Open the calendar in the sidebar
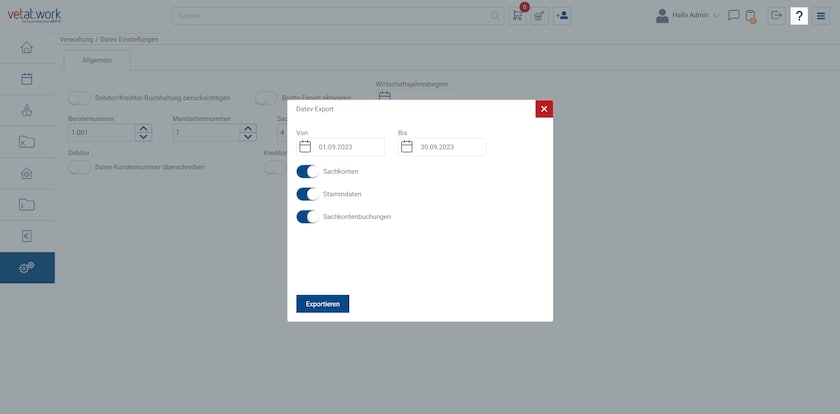 (x=27, y=79)
